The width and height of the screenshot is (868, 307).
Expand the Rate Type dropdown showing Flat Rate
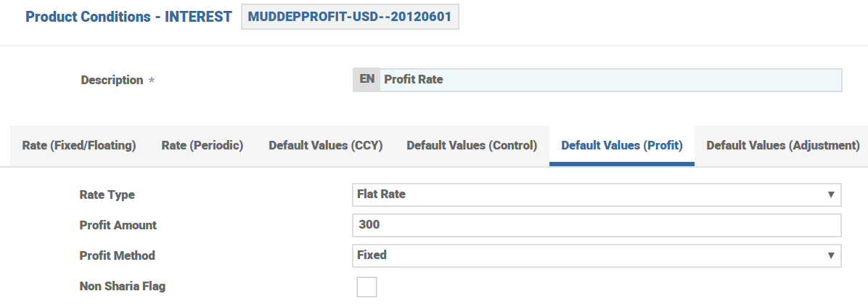click(x=596, y=195)
